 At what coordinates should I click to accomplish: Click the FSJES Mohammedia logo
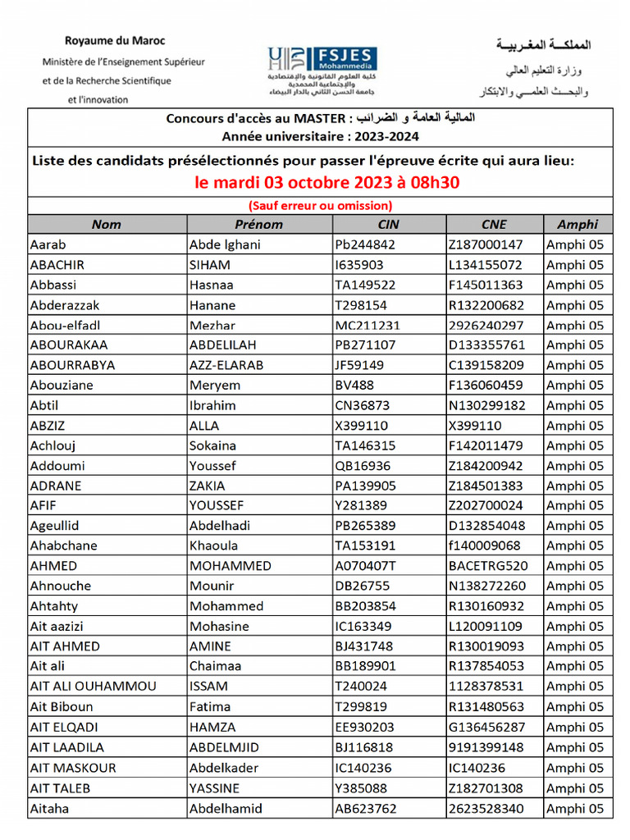click(322, 71)
